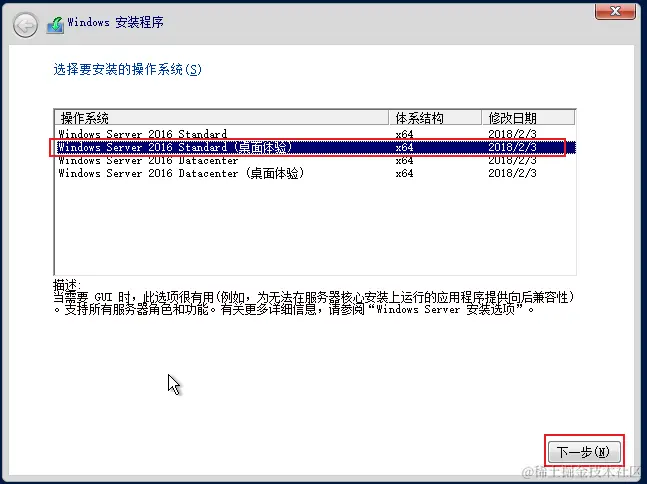Select Windows Server 2016 Standard without desktop experience
The image size is (647, 484).
pyautogui.click(x=315, y=134)
